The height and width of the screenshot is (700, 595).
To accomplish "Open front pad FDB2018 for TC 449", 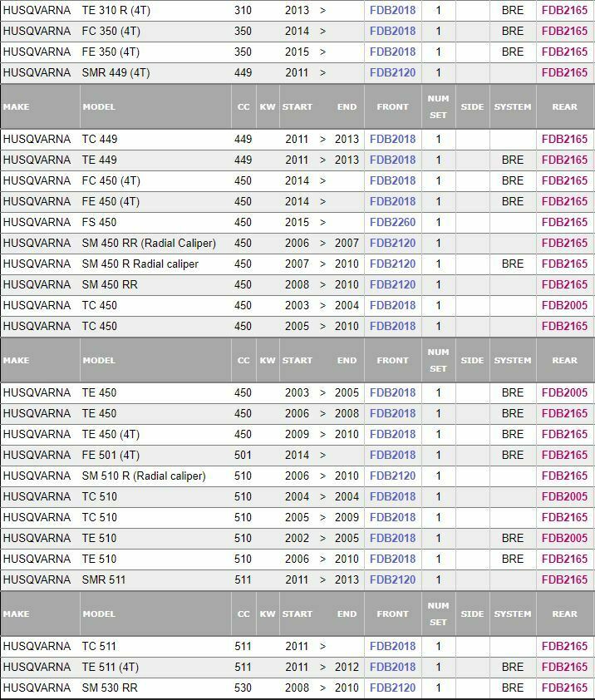I will coord(392,140).
